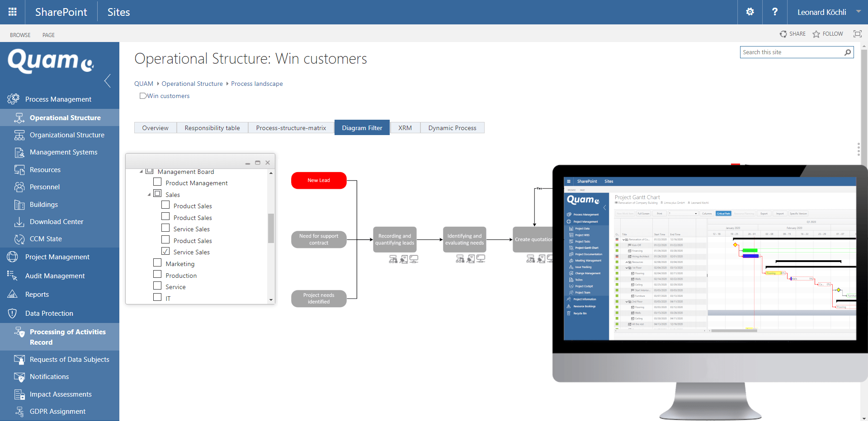Viewport: 868px width, 421px height.
Task: Click the Win customers breadcrumb link
Action: (168, 96)
